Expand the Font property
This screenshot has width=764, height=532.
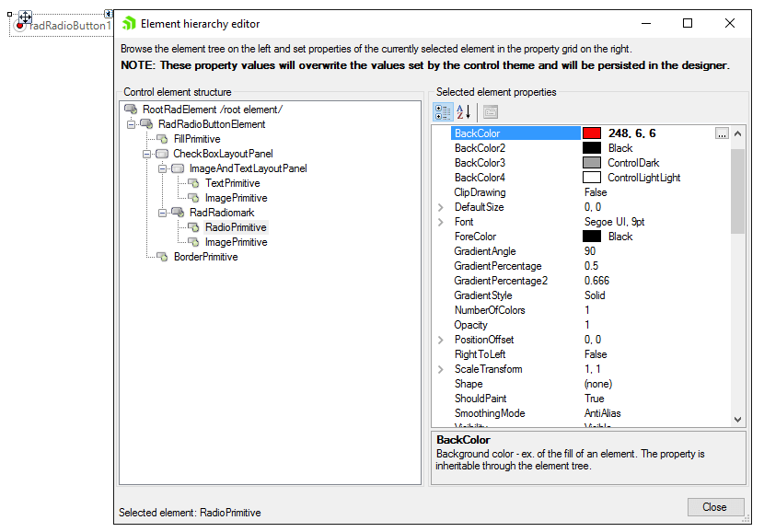coord(441,221)
